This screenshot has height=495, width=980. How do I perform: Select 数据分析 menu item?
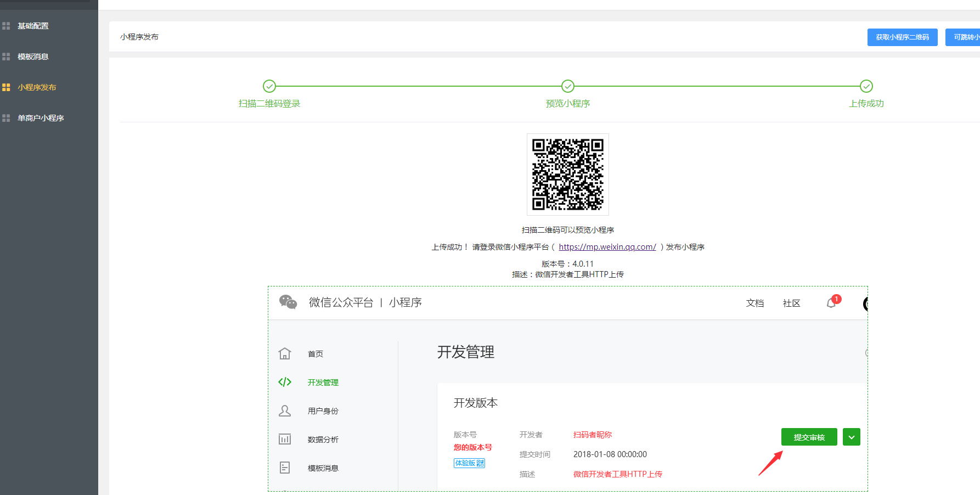[x=323, y=440]
